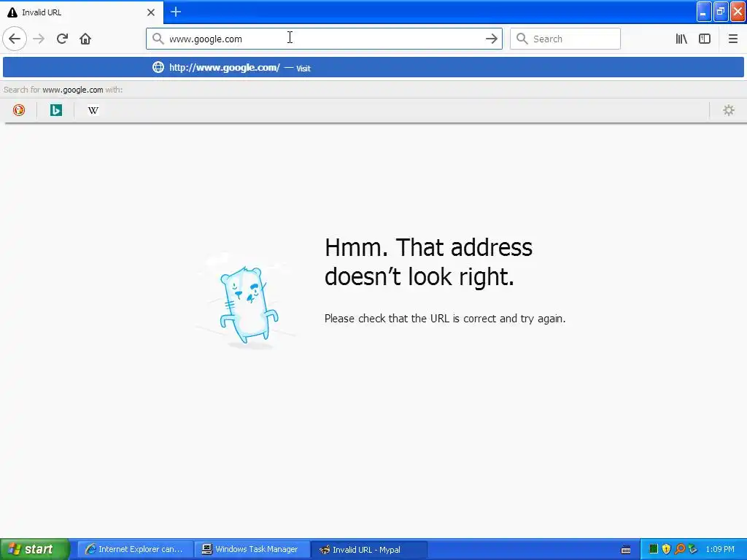Open the hamburger application menu

coord(732,39)
